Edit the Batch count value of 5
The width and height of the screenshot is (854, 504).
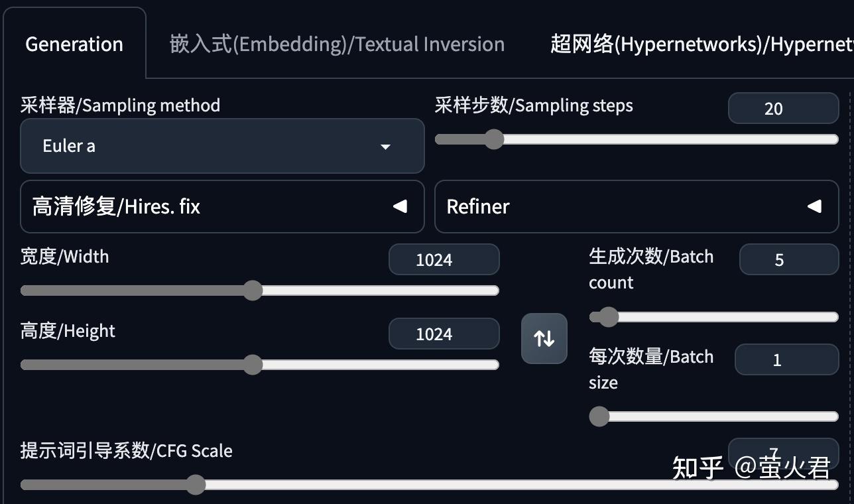point(788,259)
